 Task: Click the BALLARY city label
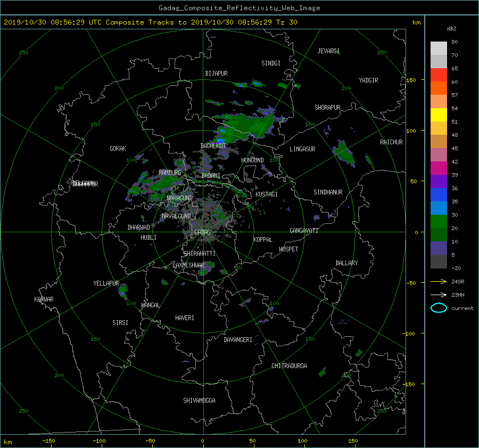click(x=346, y=263)
